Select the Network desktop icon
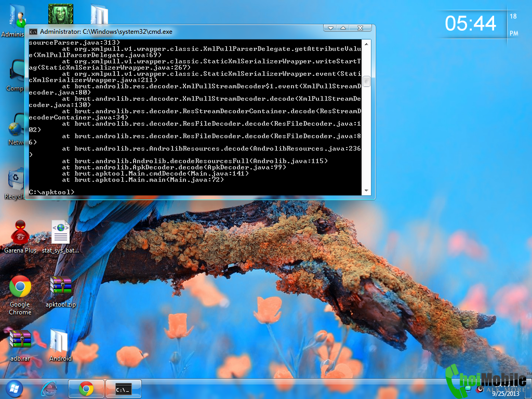Image resolution: width=532 pixels, height=399 pixels. (x=16, y=129)
